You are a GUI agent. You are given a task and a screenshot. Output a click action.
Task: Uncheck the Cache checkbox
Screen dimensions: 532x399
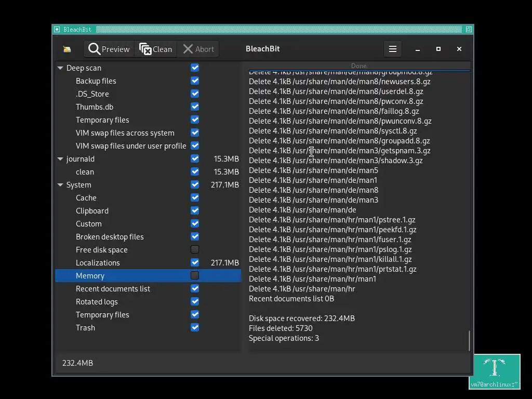[x=195, y=197]
